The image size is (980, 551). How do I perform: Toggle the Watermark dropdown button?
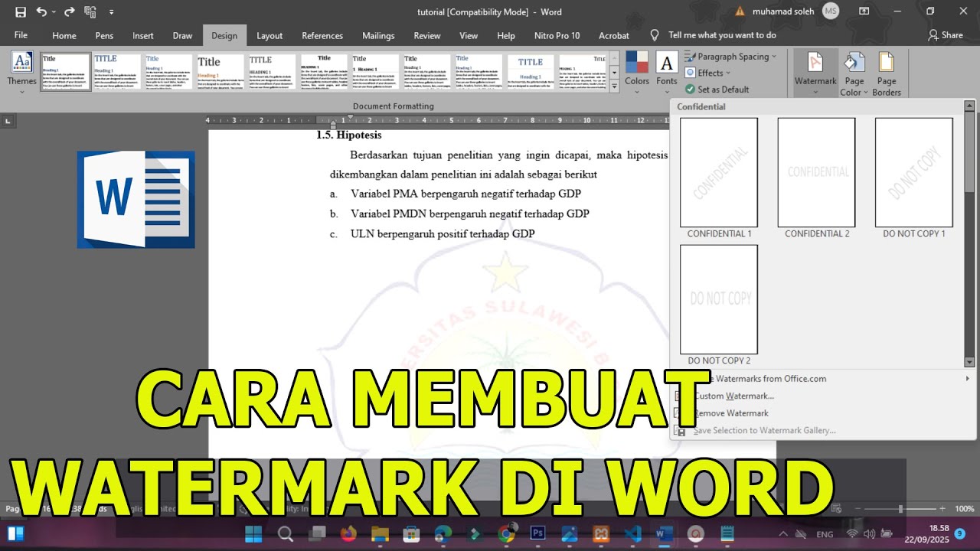[815, 73]
